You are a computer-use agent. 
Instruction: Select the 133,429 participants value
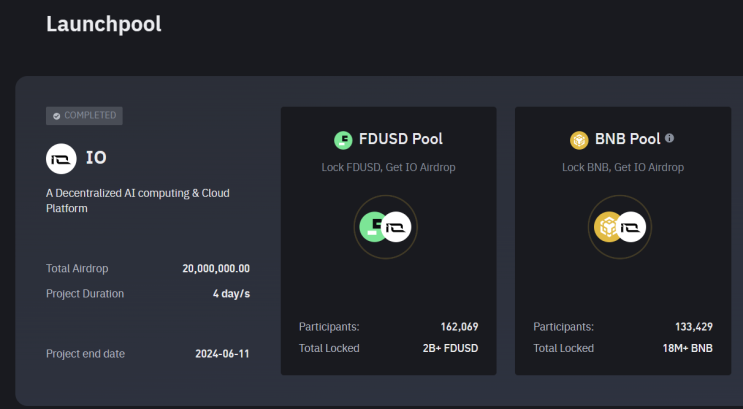pos(694,327)
